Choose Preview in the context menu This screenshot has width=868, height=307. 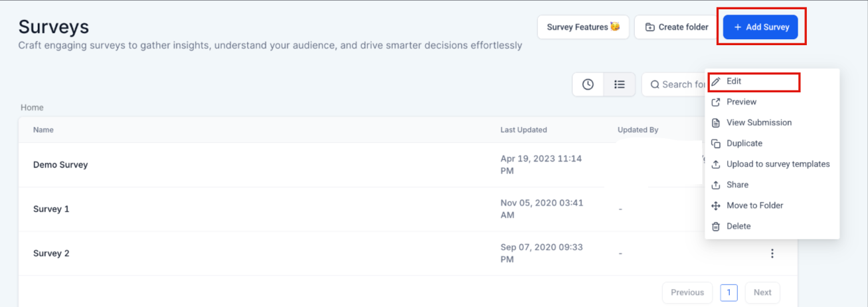pos(741,102)
